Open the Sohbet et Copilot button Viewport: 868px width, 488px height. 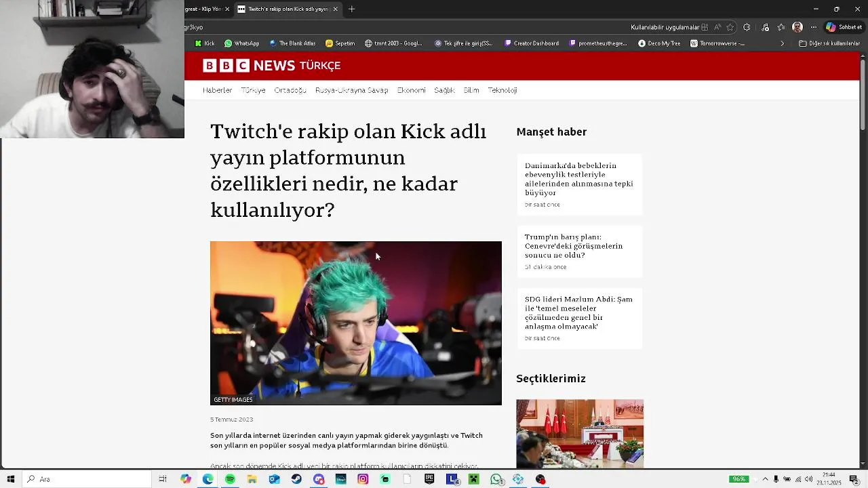point(844,27)
